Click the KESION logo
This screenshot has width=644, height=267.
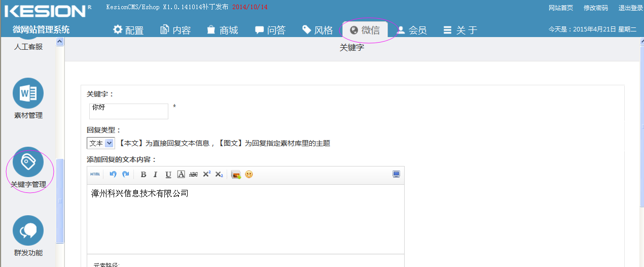tap(45, 11)
